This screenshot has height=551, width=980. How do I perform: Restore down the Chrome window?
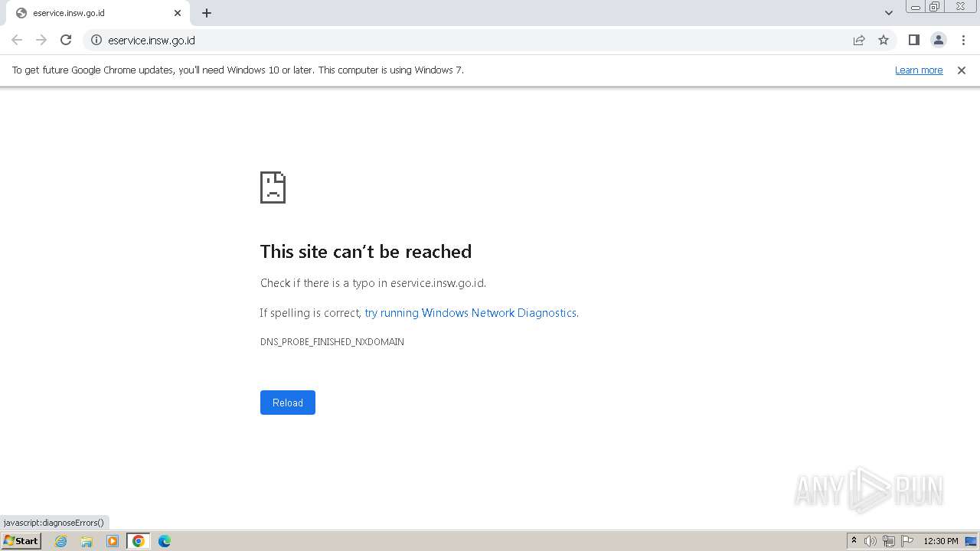point(934,6)
